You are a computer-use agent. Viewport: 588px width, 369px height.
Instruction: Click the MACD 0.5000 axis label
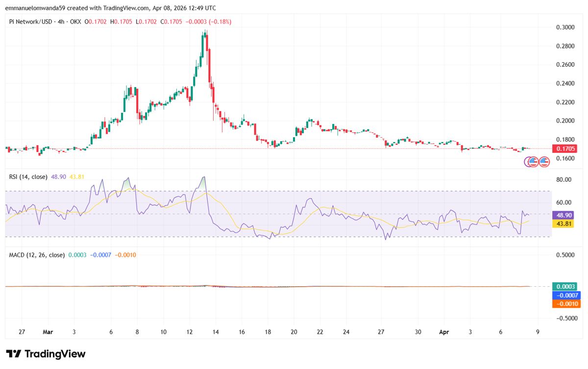(565, 255)
